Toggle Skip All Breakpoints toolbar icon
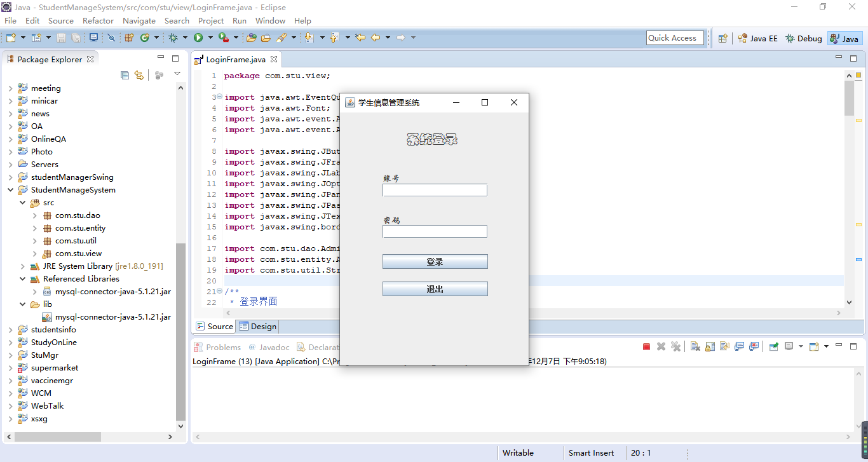This screenshot has height=462, width=868. pos(111,37)
